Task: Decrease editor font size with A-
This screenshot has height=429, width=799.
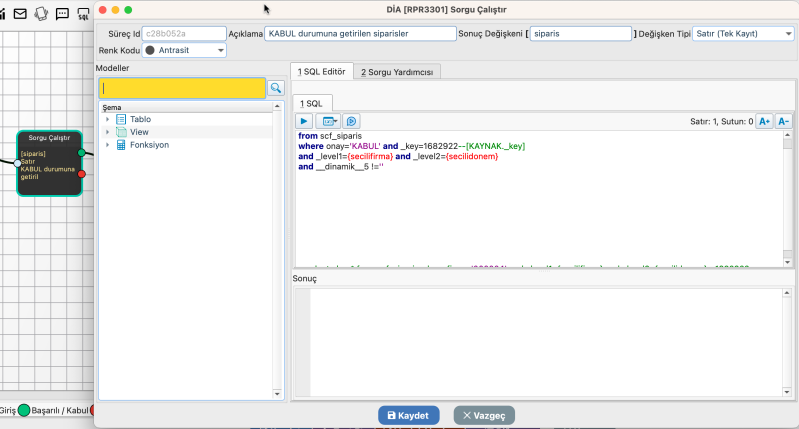Action: [x=783, y=121]
